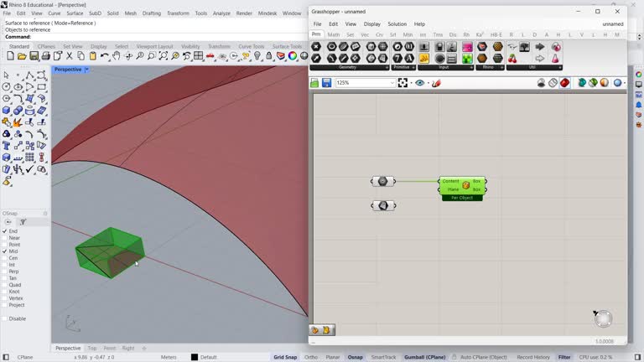Click the black Default layer color swatch
The width and height of the screenshot is (644, 362).
click(195, 357)
